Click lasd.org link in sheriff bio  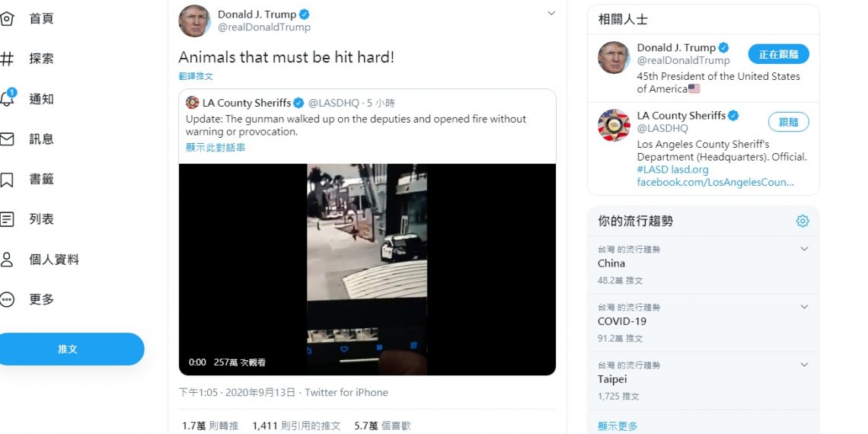click(x=690, y=169)
